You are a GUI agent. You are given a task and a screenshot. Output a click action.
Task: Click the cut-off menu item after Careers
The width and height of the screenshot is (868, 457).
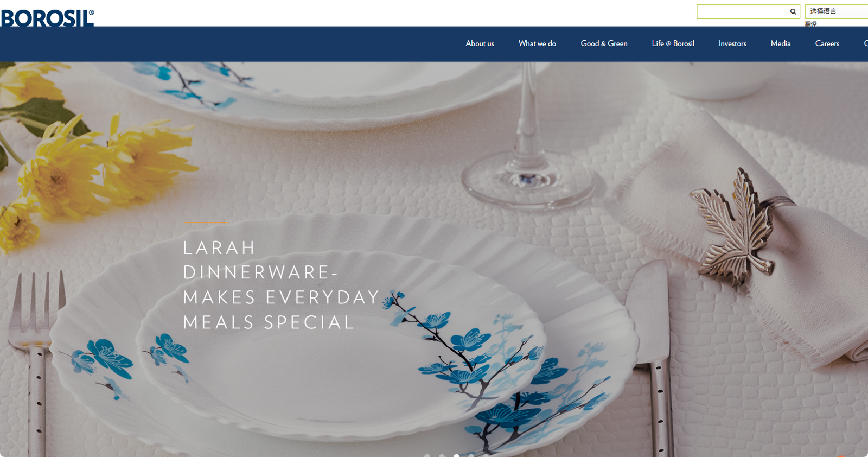tap(865, 43)
